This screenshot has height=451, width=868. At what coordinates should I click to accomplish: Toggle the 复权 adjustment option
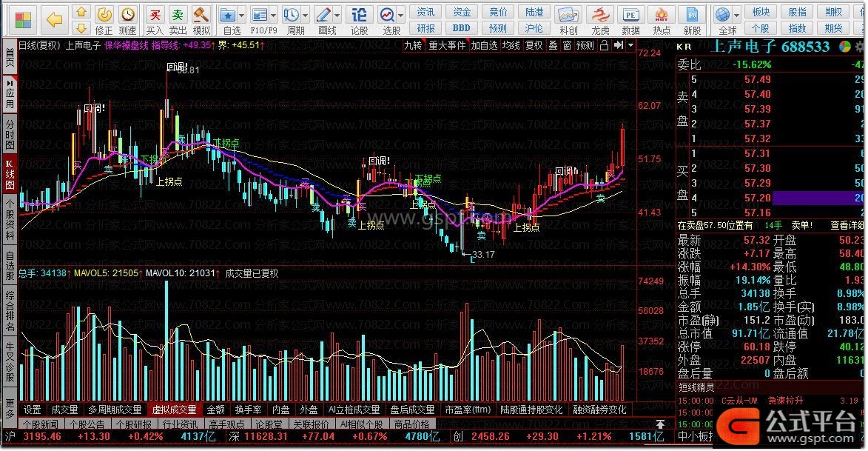pos(534,45)
